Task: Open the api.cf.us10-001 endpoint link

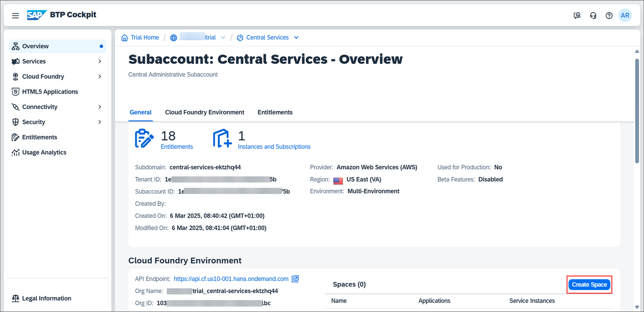Action: tap(231, 279)
